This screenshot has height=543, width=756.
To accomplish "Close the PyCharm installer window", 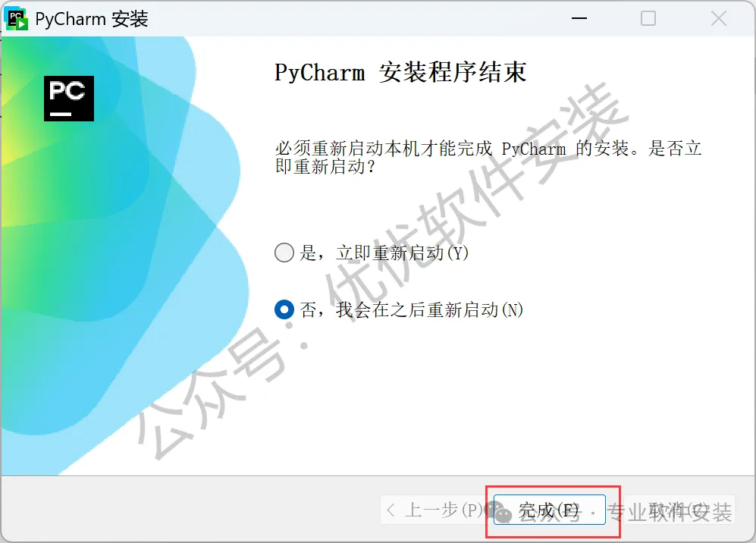I will pos(718,18).
